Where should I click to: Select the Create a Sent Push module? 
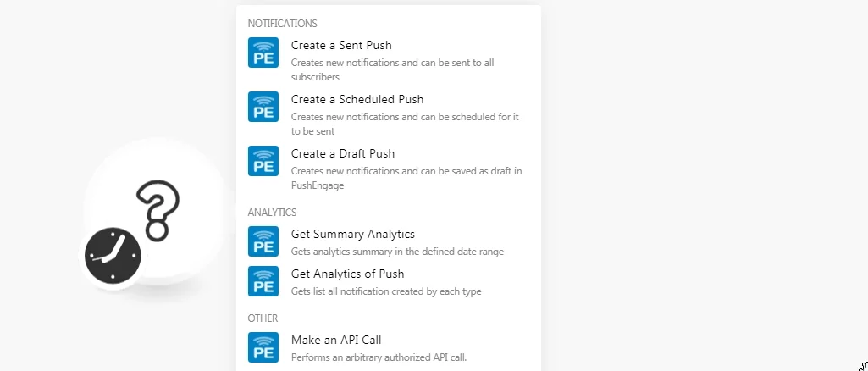[389, 60]
